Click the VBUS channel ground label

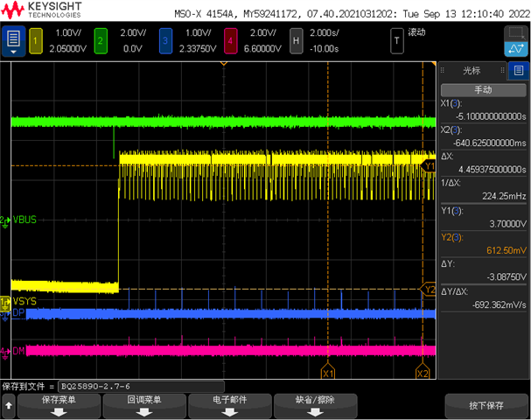point(24,220)
